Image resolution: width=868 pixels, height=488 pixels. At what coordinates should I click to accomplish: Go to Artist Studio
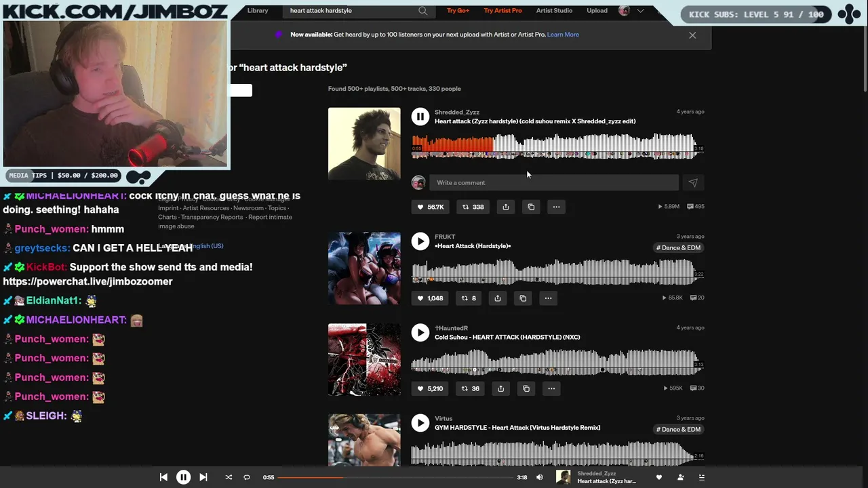tap(554, 11)
